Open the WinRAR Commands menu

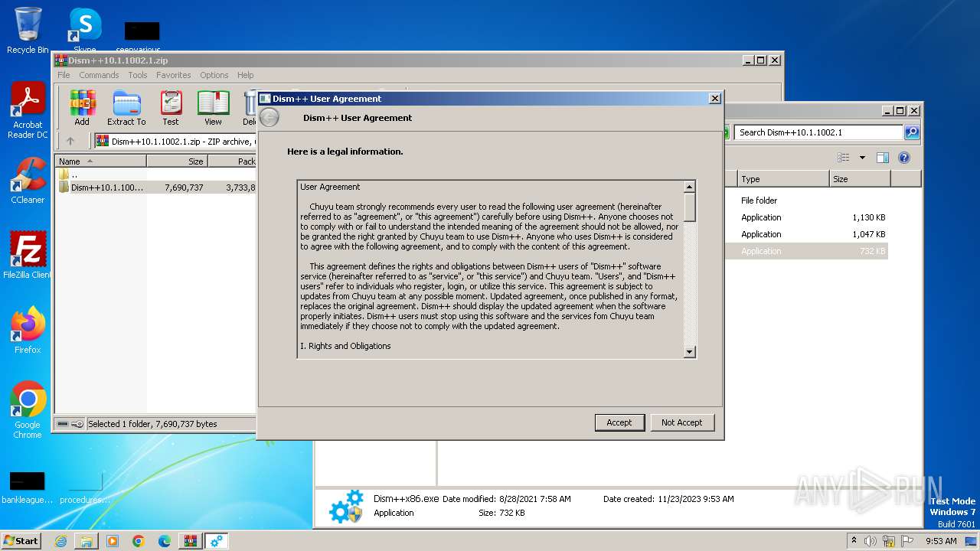pos(99,75)
